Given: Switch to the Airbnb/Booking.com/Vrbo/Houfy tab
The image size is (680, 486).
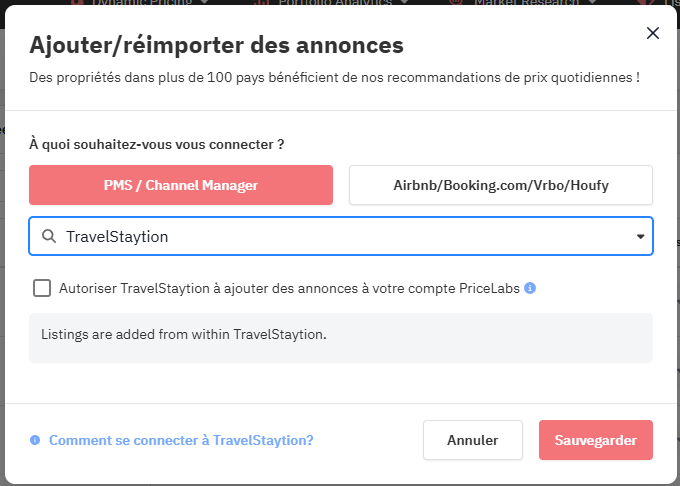Looking at the screenshot, I should pos(500,185).
